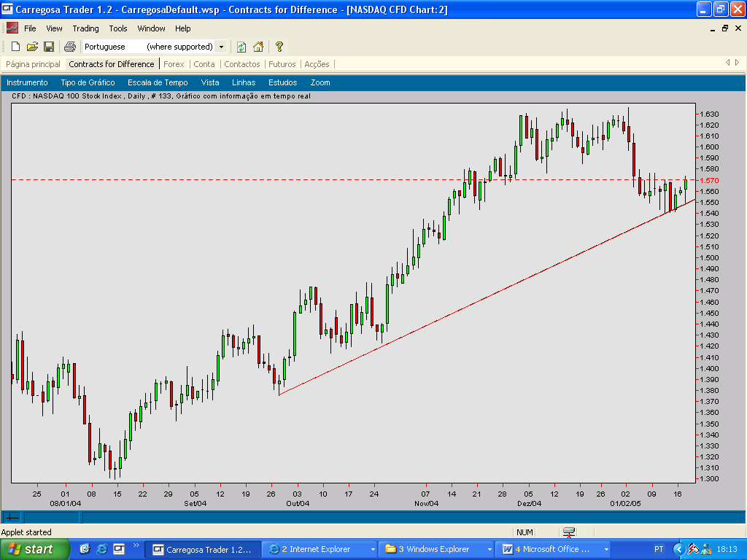Click the network connection status icon
This screenshot has width=747, height=560.
(569, 532)
